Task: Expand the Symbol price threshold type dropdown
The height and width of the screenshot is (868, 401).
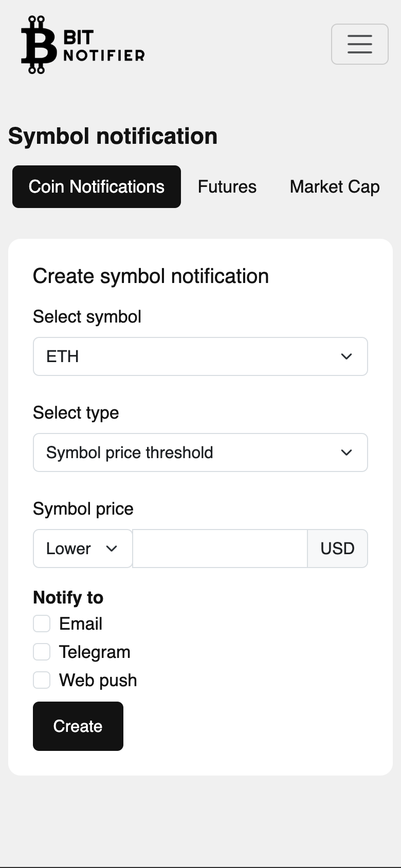Action: pos(200,452)
